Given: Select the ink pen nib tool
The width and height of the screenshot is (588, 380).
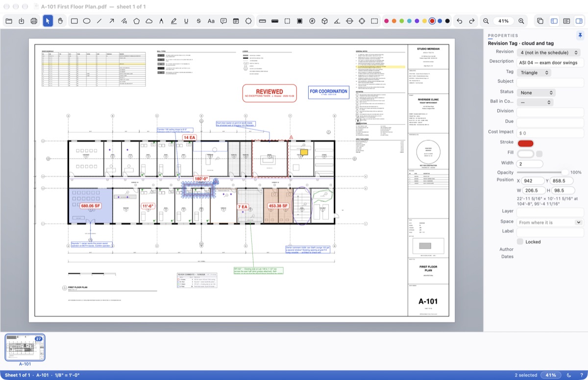Looking at the screenshot, I should pyautogui.click(x=161, y=21).
